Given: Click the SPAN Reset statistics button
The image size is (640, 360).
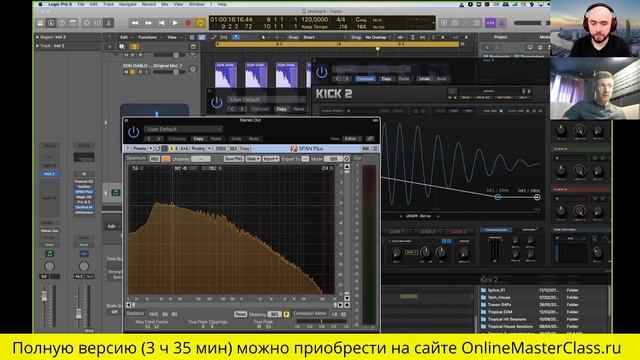Looking at the screenshot, I should [240, 314].
